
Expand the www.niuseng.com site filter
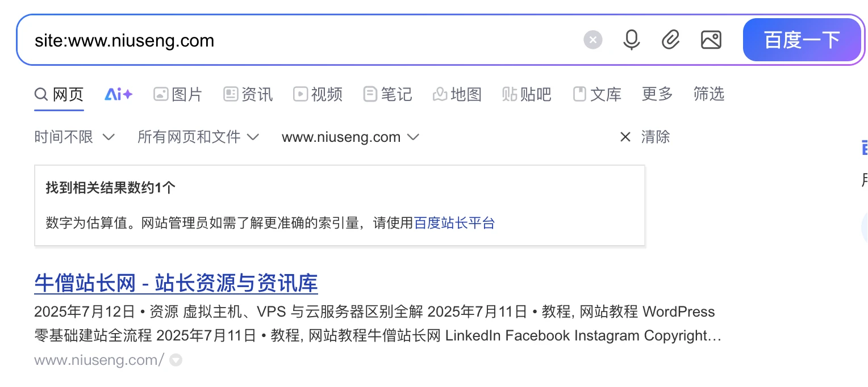click(350, 137)
